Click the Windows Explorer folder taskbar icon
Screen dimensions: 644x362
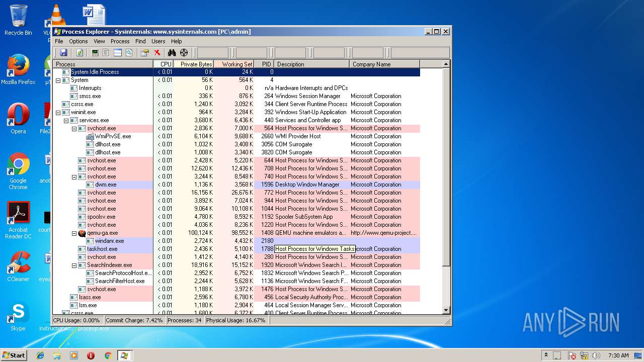pos(57,355)
